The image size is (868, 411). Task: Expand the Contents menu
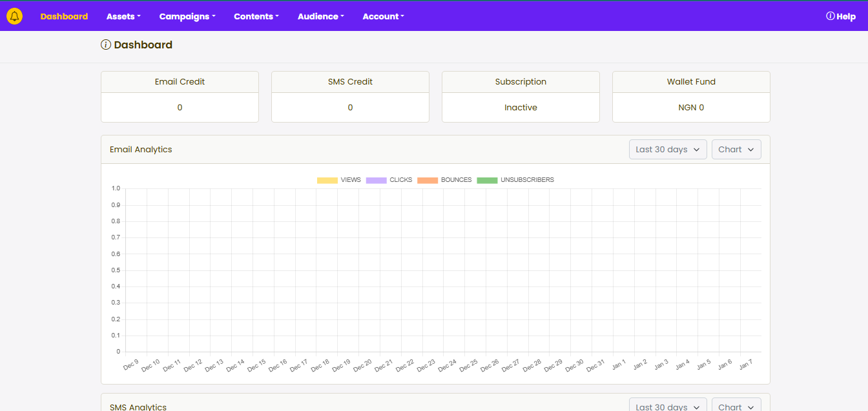pyautogui.click(x=256, y=17)
